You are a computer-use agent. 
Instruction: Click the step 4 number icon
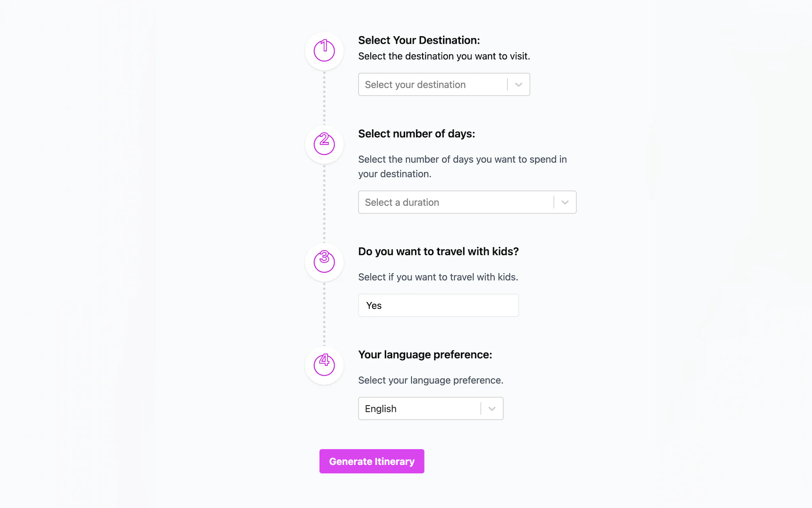(324, 365)
